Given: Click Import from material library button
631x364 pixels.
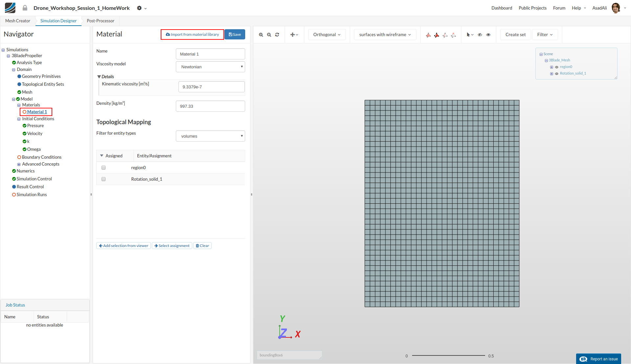Looking at the screenshot, I should coord(192,34).
